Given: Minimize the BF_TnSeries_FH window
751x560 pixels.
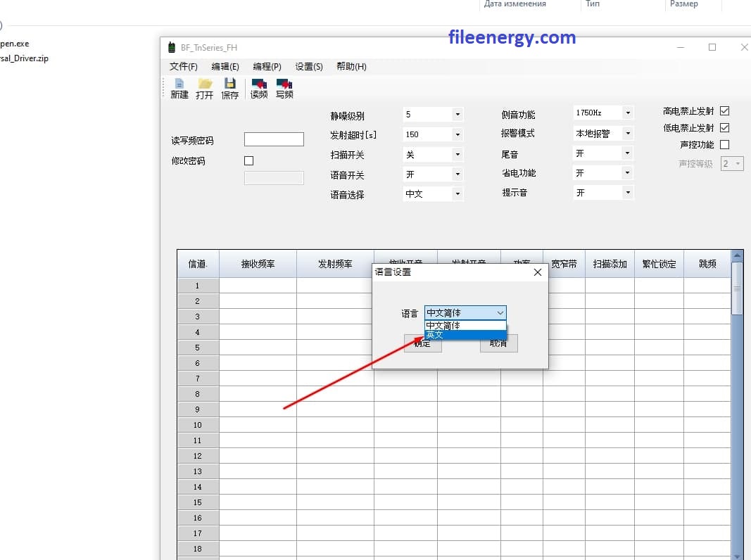Looking at the screenshot, I should (x=680, y=47).
